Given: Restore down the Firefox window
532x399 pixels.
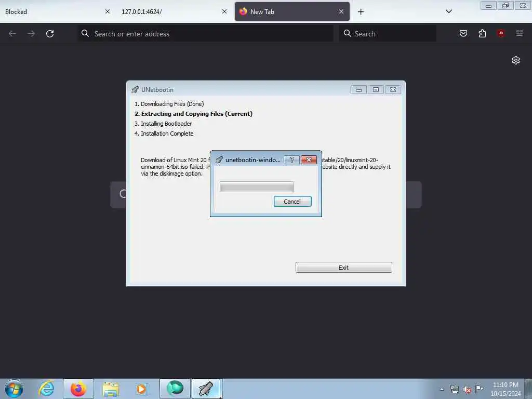Looking at the screenshot, I should [506, 6].
